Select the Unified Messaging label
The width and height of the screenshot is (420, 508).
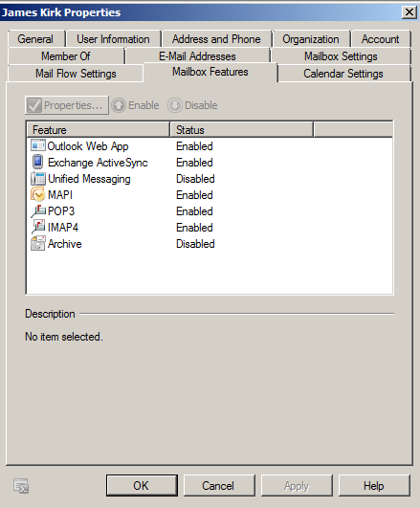89,179
